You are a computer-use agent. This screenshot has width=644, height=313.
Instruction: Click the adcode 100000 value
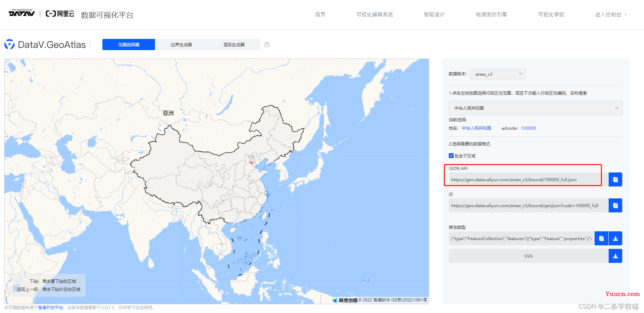point(528,128)
